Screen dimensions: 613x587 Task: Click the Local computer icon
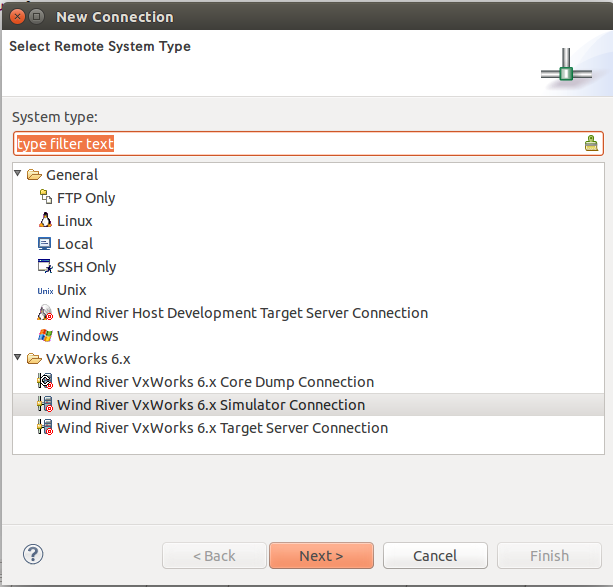(45, 244)
